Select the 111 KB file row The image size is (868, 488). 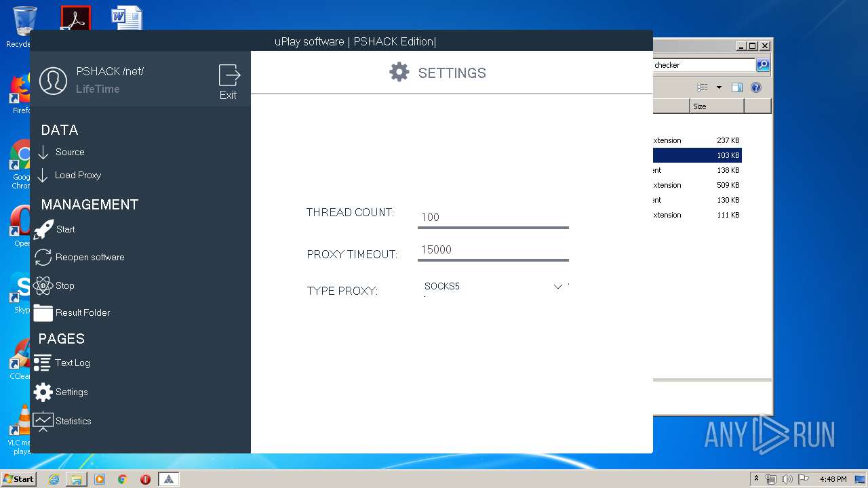tap(697, 215)
